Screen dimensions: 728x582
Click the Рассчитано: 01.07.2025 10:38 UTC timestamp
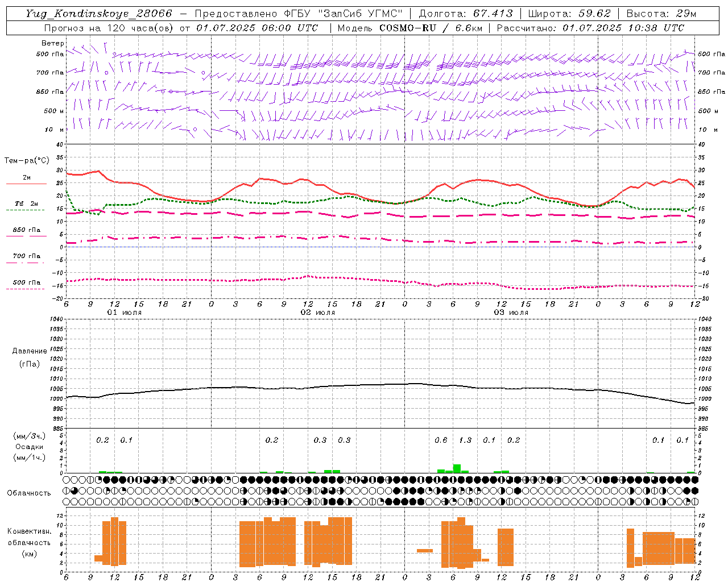[x=590, y=28]
